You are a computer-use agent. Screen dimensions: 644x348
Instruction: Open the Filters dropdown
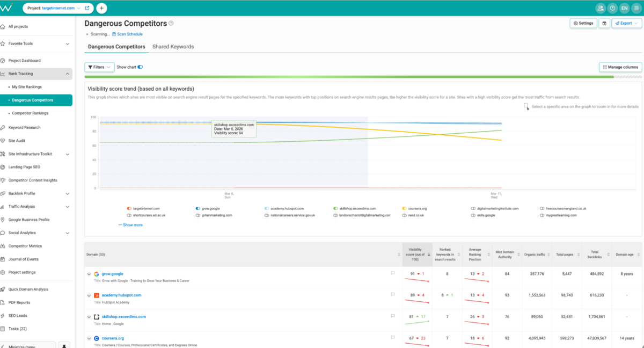click(x=99, y=67)
